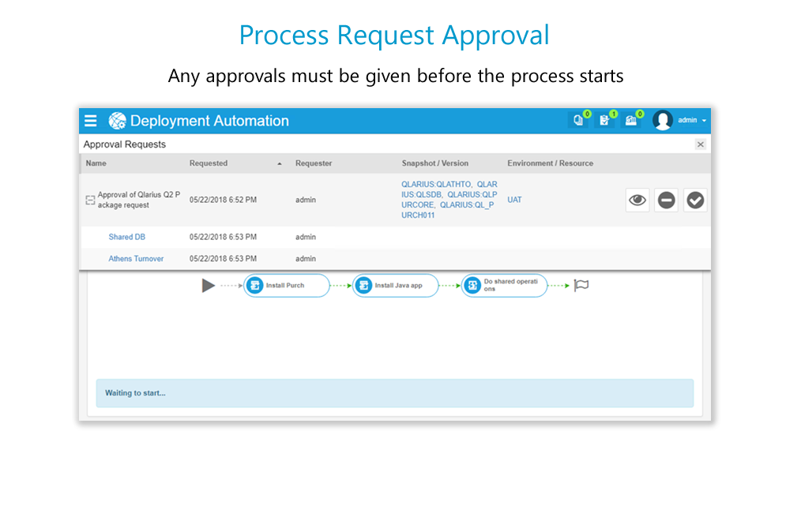Select the Install Java app process step
786x532 pixels.
(x=396, y=286)
